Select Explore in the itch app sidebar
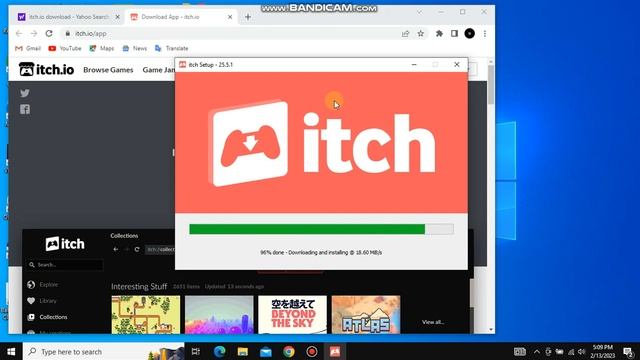 42,284
